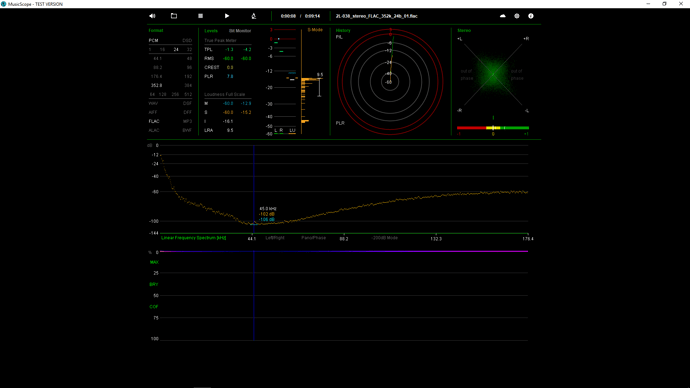Enable the -200dB Mode option
This screenshot has height=388, width=690.
pos(385,238)
